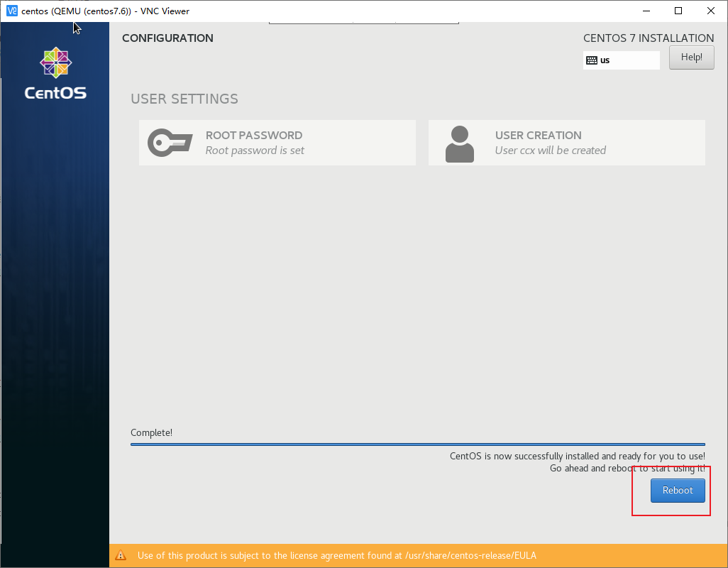This screenshot has width=728, height=568.
Task: Click the Reboot button
Action: pos(678,491)
